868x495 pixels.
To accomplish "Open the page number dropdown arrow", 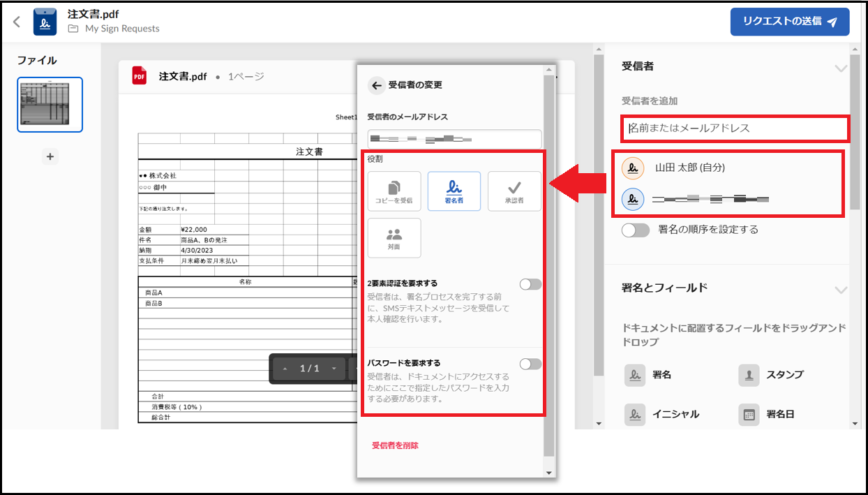I will 334,369.
